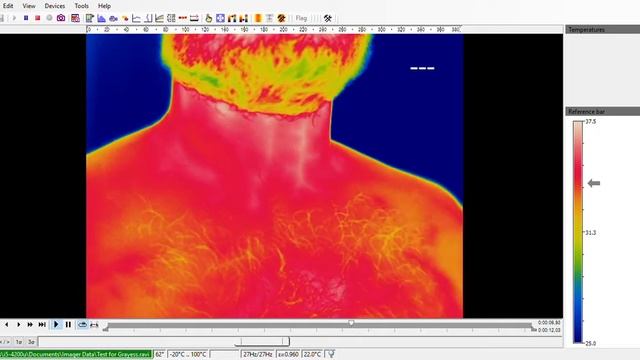Toggle loop playback button

click(x=82, y=324)
